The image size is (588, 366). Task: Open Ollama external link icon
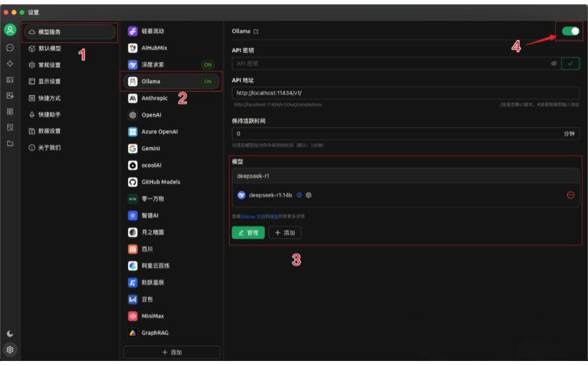256,31
